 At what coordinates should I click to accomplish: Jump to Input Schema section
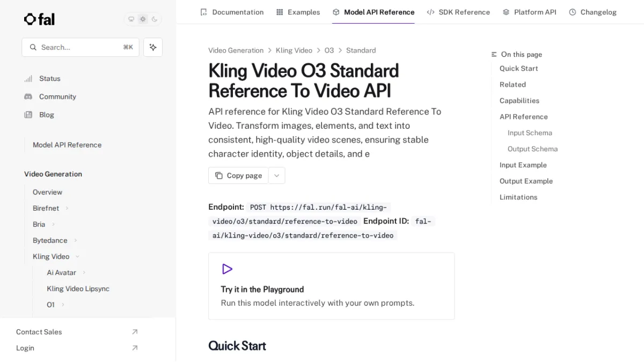530,133
